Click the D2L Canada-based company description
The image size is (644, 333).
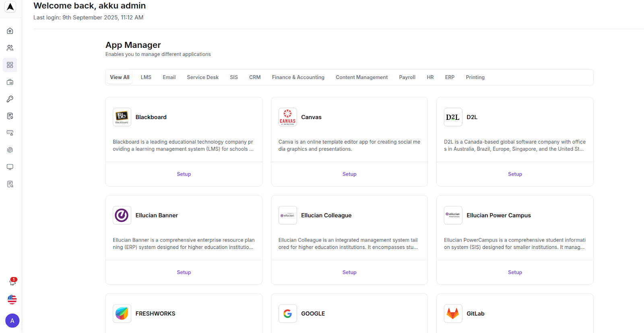pos(515,145)
